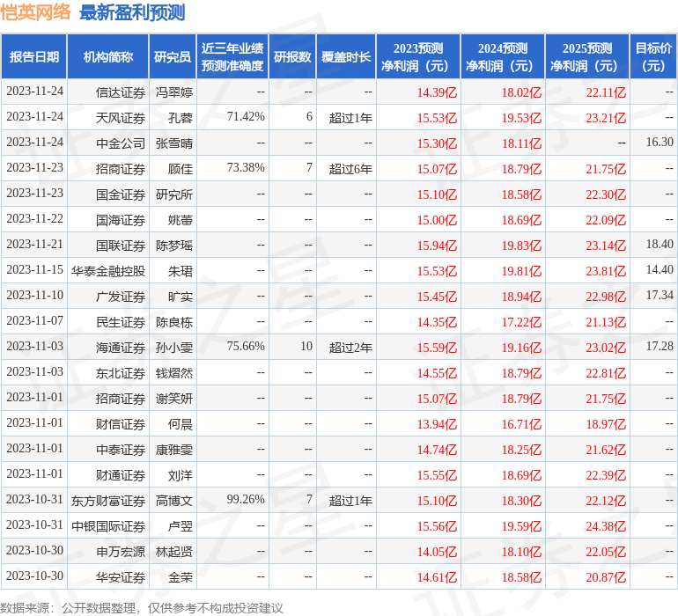Viewport: 678px width, 616px height.
Task: Click target price 18.40
Action: 660,245
